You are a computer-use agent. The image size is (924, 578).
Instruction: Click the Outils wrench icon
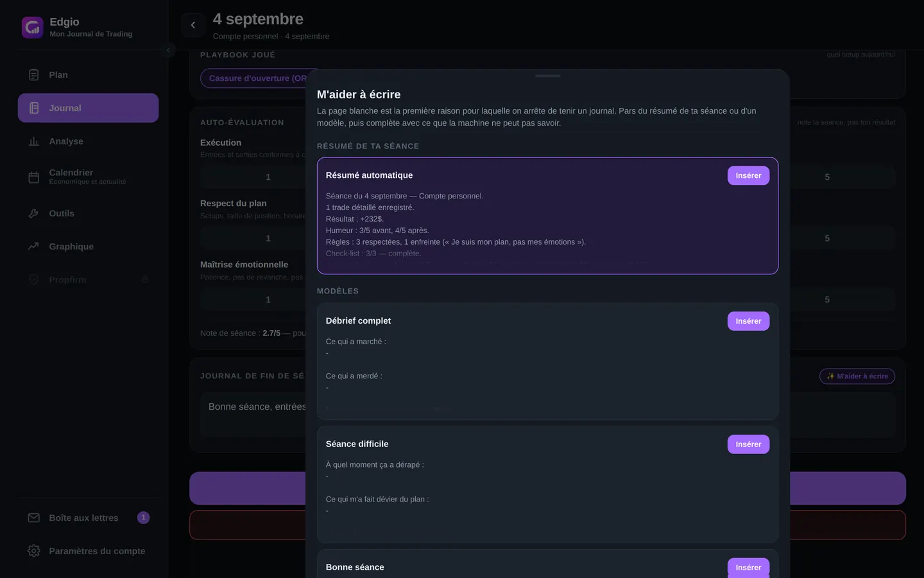[x=34, y=213]
